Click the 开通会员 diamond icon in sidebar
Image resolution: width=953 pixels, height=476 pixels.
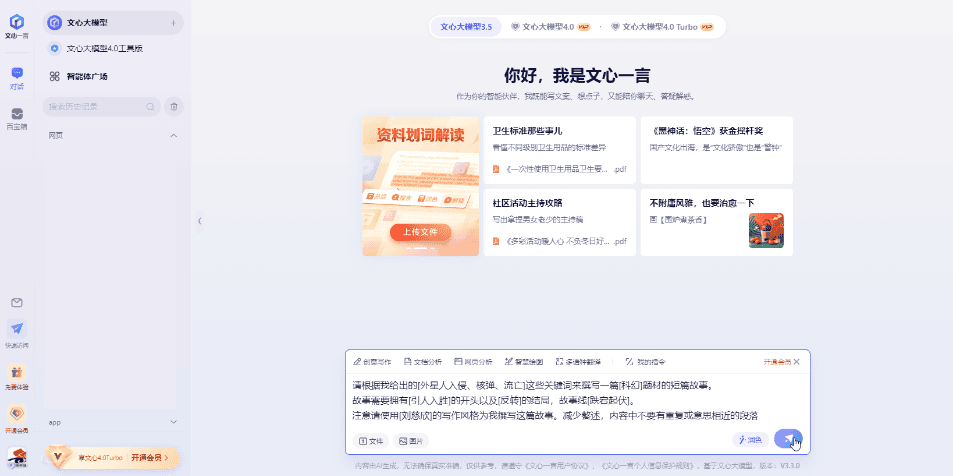17,419
